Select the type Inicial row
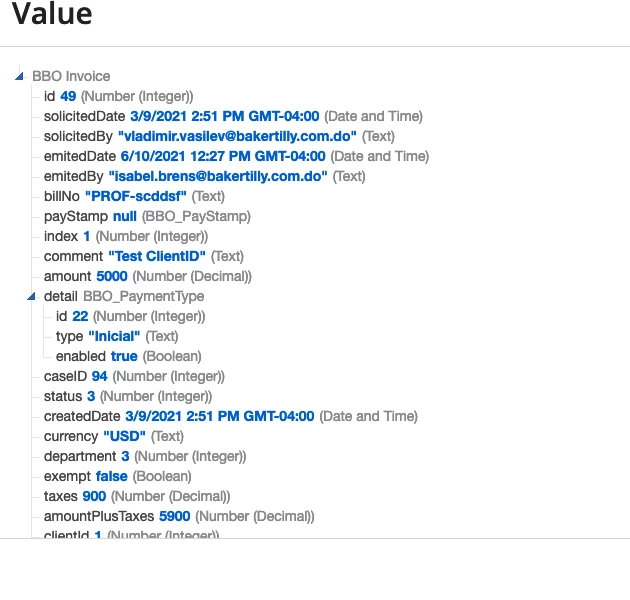The width and height of the screenshot is (630, 600). click(x=117, y=336)
